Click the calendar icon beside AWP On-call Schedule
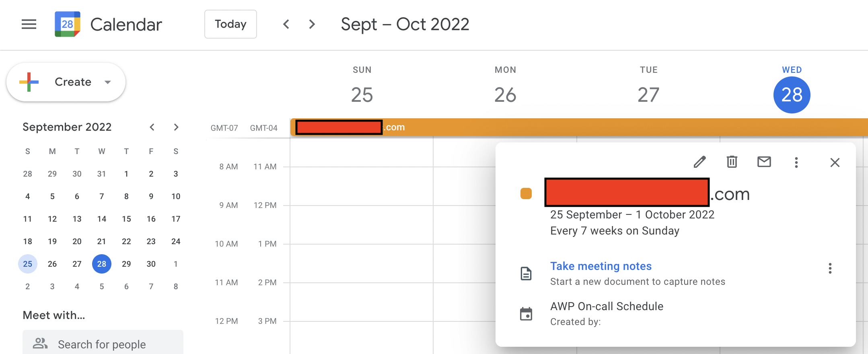The width and height of the screenshot is (868, 354). click(x=527, y=313)
